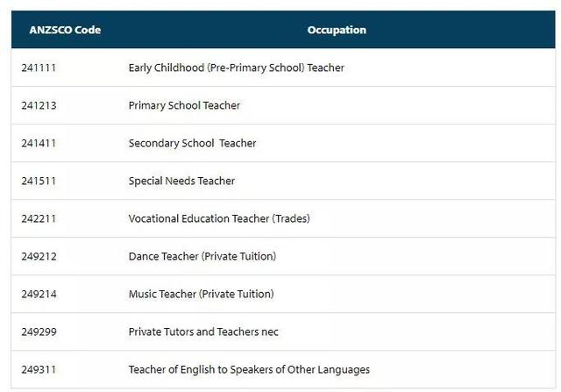Viewport: 561px width, 392px height.
Task: Click Special Needs Teacher occupation
Action: tap(181, 181)
